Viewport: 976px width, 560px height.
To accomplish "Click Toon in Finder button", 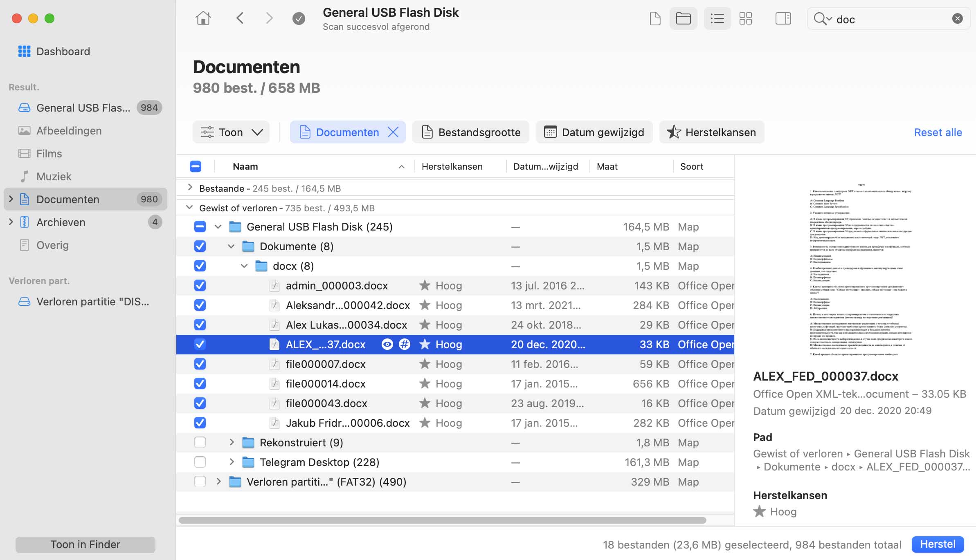I will [x=85, y=544].
